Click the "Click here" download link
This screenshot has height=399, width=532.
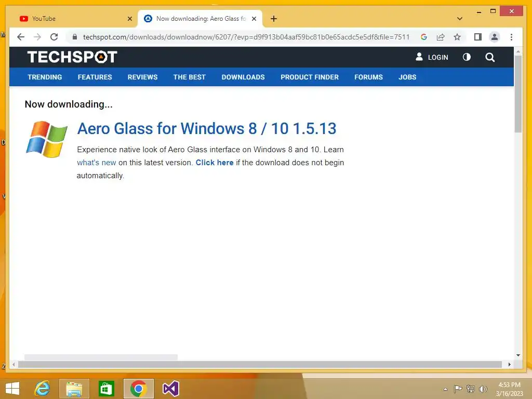click(x=215, y=163)
